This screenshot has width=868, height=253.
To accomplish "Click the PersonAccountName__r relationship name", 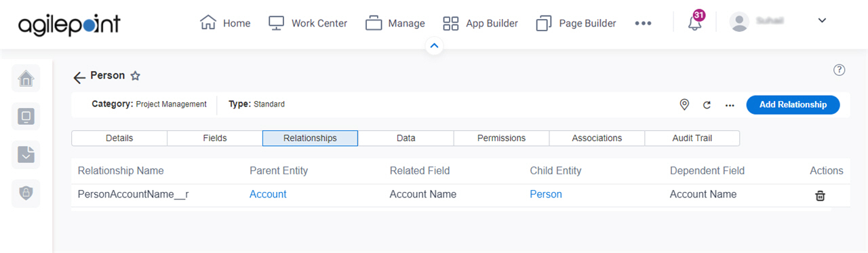I will pyautogui.click(x=134, y=194).
